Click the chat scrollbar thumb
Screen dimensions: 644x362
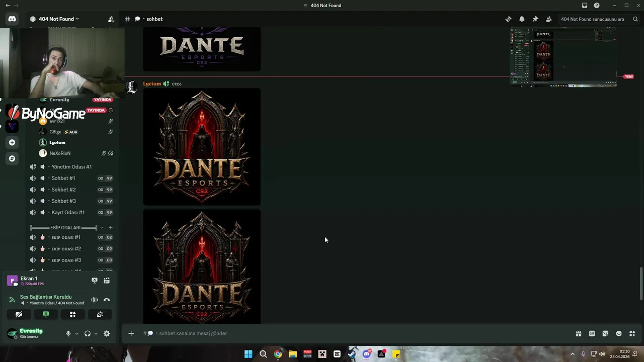[x=641, y=284]
